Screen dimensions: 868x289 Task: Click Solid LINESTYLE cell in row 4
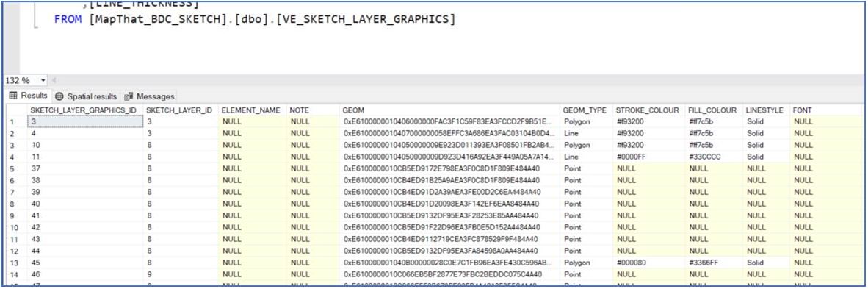(x=766, y=157)
